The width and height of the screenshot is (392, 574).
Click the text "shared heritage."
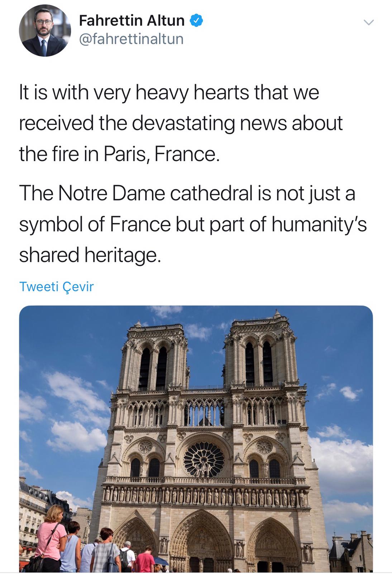pos(88,255)
